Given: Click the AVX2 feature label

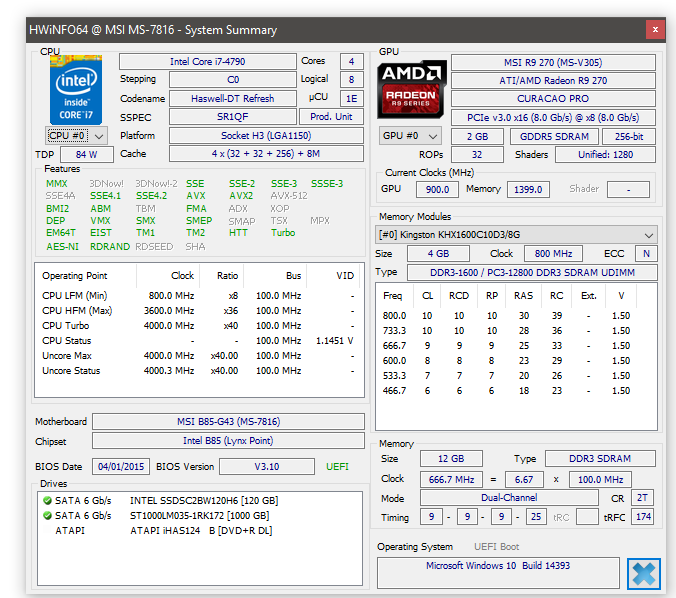Looking at the screenshot, I should (x=241, y=196).
